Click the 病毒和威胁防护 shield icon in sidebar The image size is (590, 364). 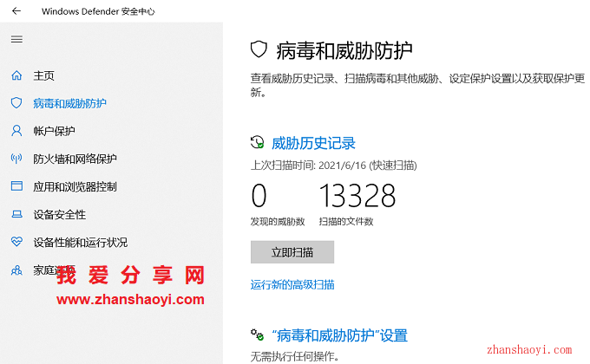click(16, 103)
